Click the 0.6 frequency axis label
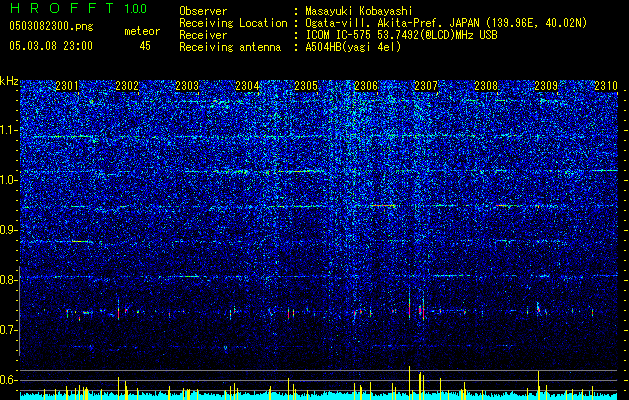629x400 pixels. [8, 380]
